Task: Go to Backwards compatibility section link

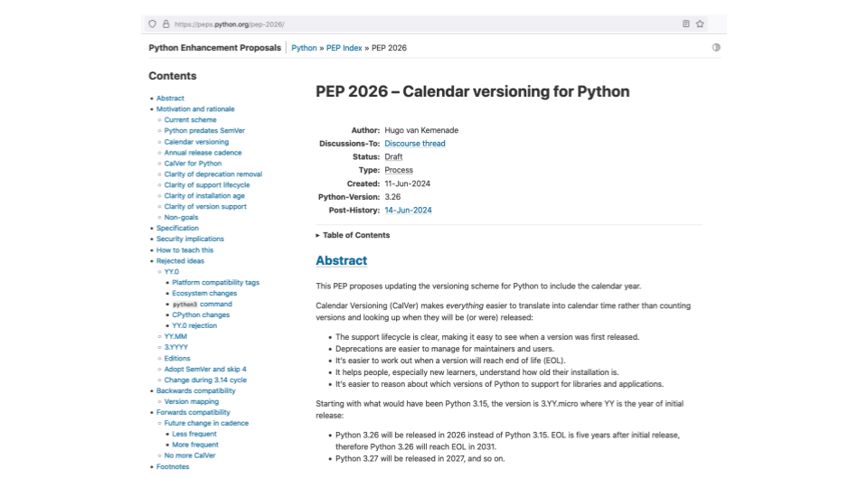Action: (x=195, y=390)
